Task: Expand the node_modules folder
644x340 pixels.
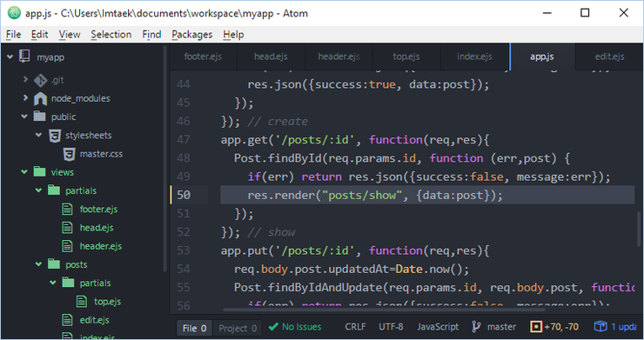Action: coord(25,97)
